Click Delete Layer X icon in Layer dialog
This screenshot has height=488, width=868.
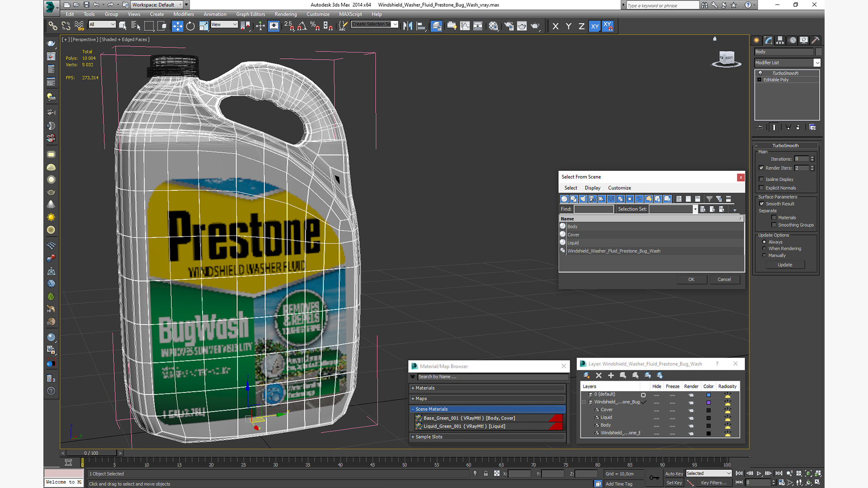599,375
